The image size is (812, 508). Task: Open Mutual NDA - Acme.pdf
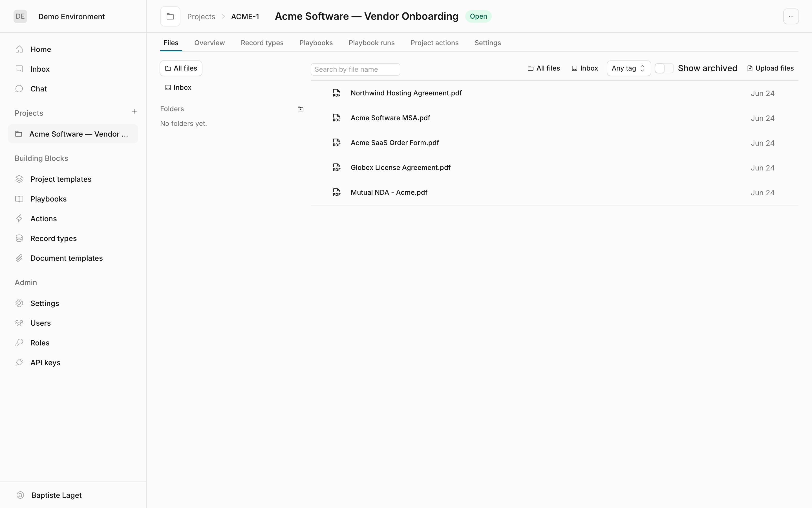click(389, 192)
